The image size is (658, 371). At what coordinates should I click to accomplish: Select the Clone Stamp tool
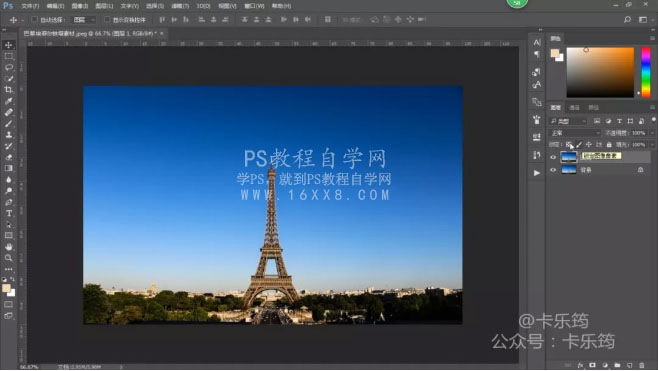[x=8, y=135]
